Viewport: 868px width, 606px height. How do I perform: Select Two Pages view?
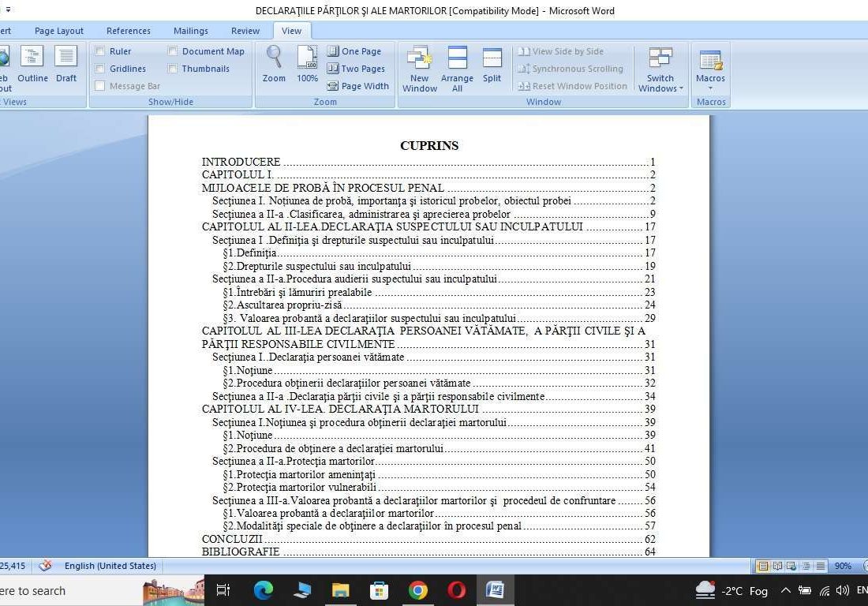[x=356, y=68]
